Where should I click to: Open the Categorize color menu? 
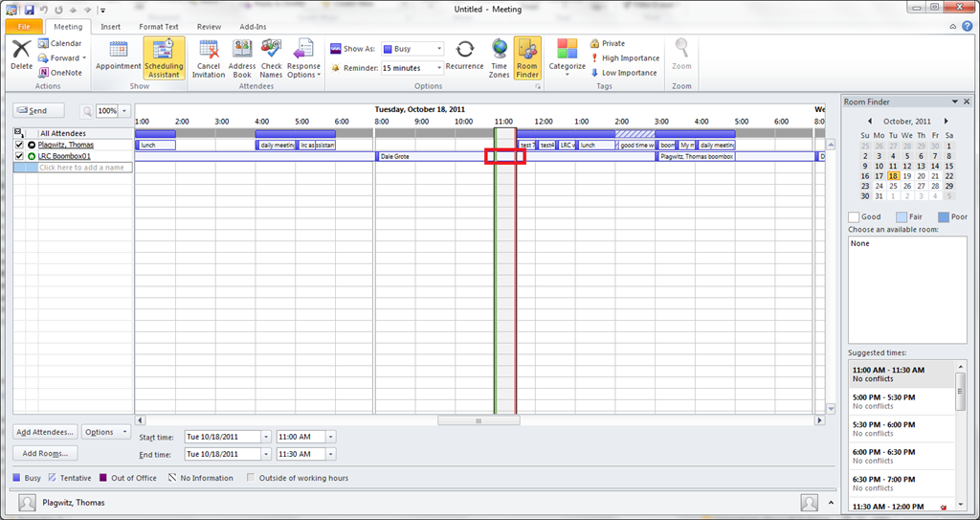568,58
